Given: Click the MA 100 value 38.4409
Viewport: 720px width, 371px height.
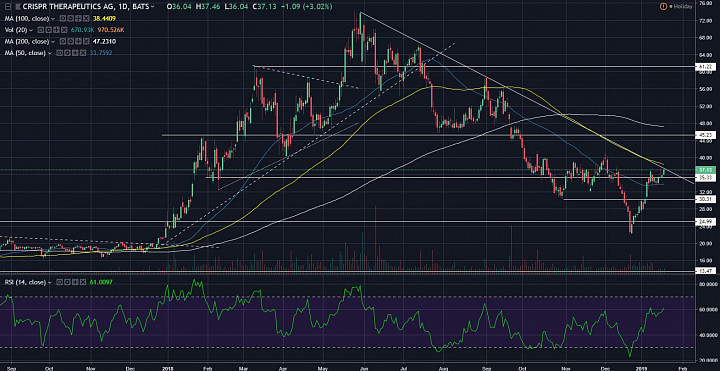Looking at the screenshot, I should 104,18.
